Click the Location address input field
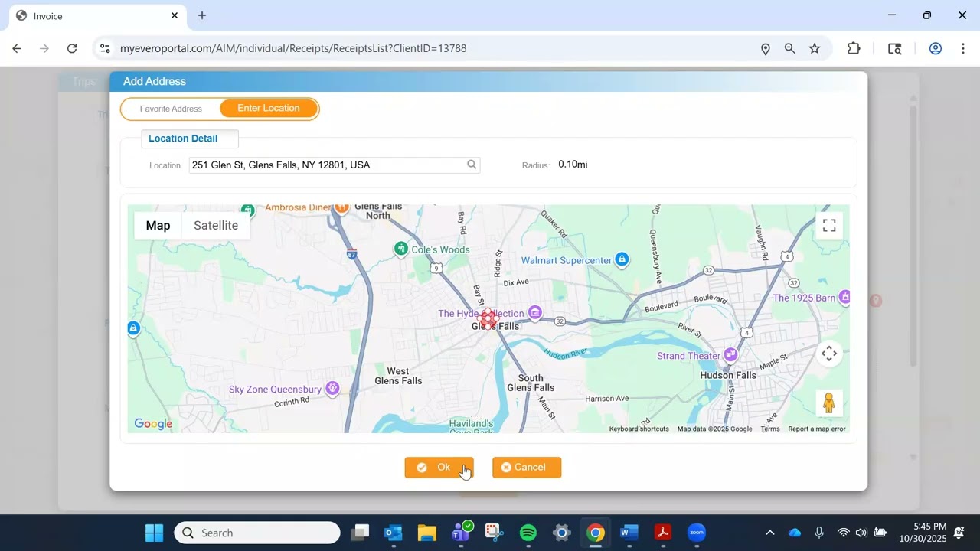 pyautogui.click(x=335, y=165)
